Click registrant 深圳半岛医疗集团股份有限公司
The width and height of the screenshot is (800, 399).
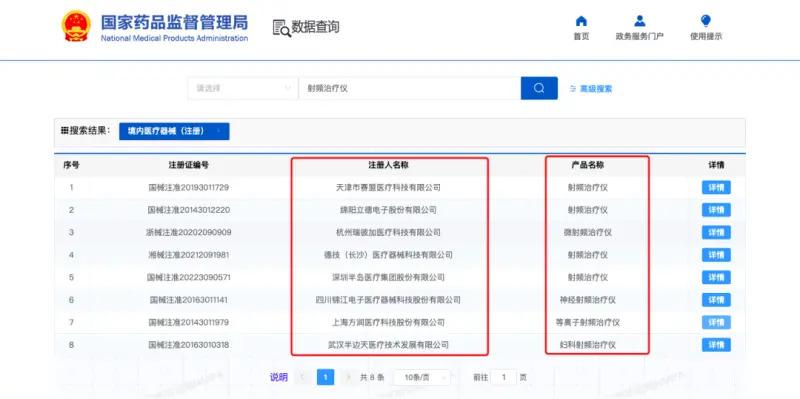coord(388,277)
